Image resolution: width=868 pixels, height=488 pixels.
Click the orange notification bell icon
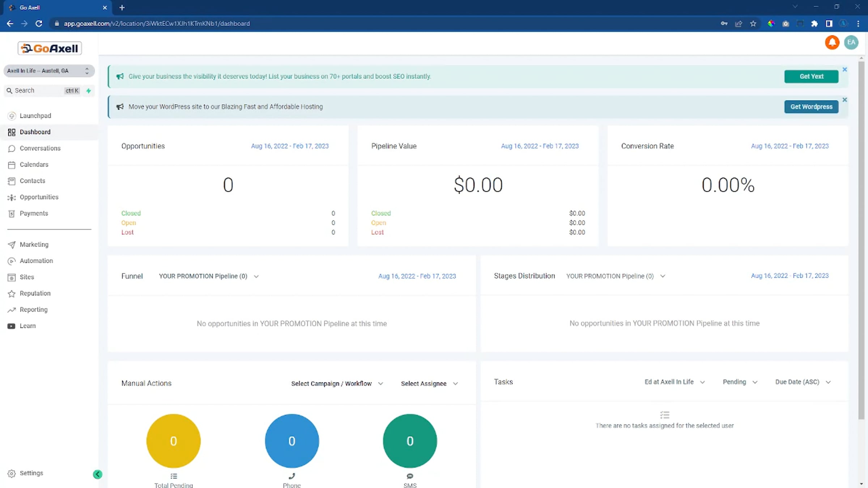click(832, 43)
